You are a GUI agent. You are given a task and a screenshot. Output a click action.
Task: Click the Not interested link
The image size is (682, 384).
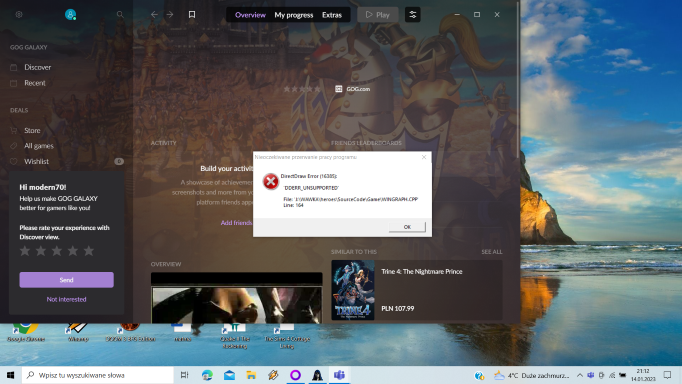point(67,299)
